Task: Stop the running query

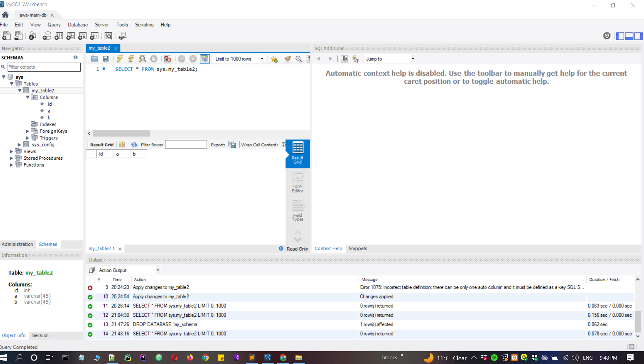Action: tap(154, 59)
